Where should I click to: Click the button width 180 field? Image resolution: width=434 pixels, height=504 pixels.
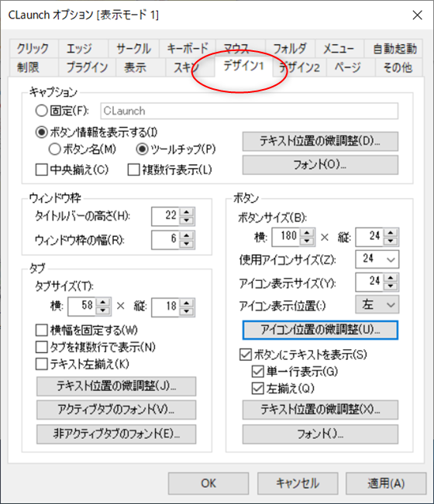(286, 237)
